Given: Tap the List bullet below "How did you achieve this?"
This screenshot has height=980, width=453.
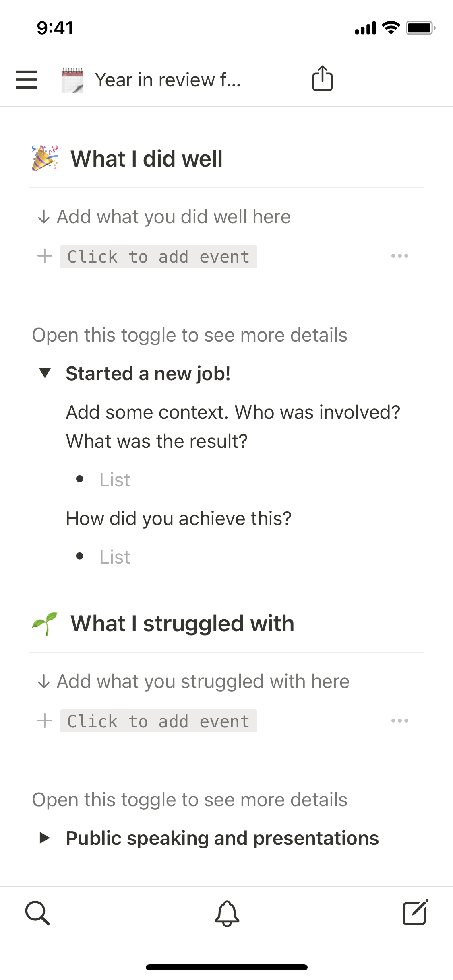Looking at the screenshot, I should (115, 557).
